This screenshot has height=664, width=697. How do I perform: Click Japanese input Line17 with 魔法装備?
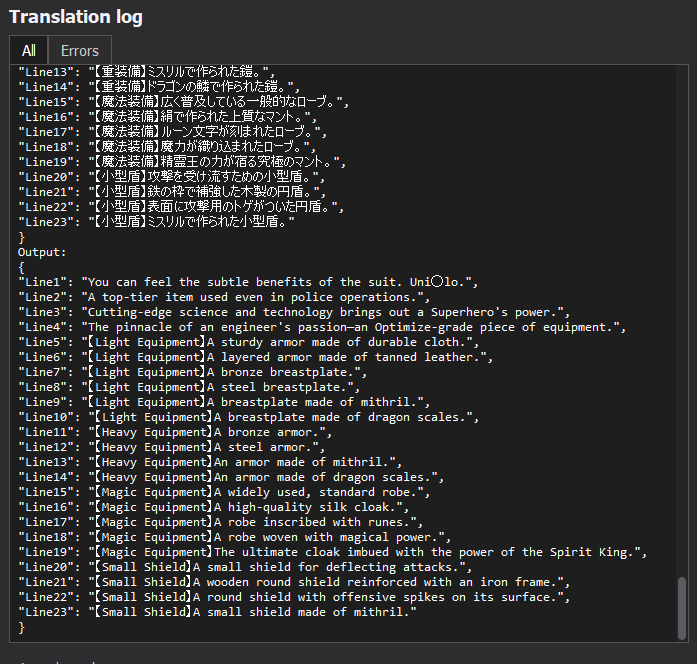pos(172,132)
